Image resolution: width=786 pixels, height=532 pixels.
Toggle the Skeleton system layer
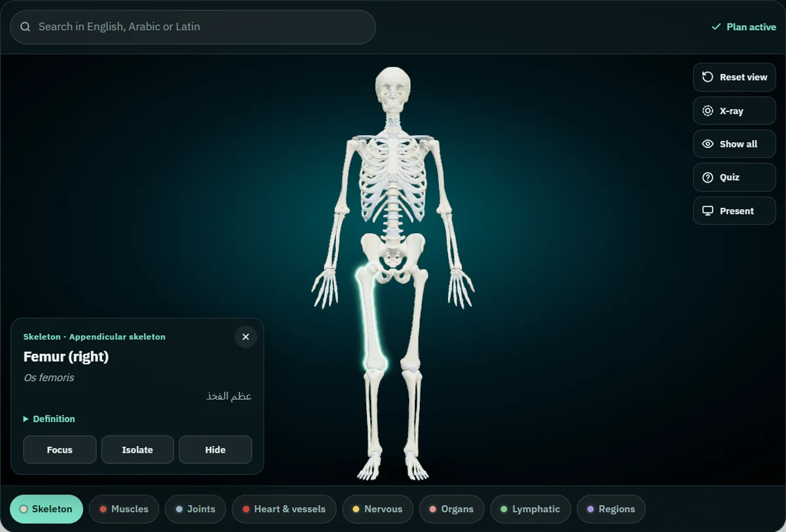[x=47, y=509]
